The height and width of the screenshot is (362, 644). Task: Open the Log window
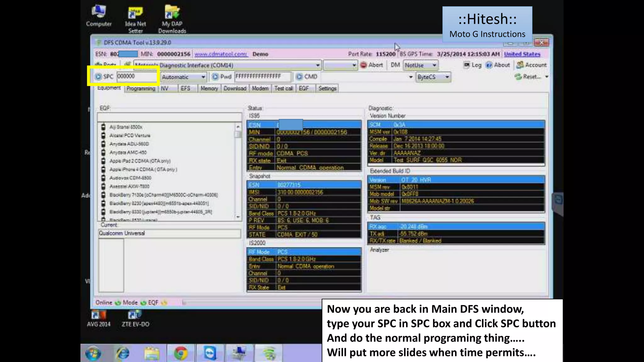pos(472,65)
